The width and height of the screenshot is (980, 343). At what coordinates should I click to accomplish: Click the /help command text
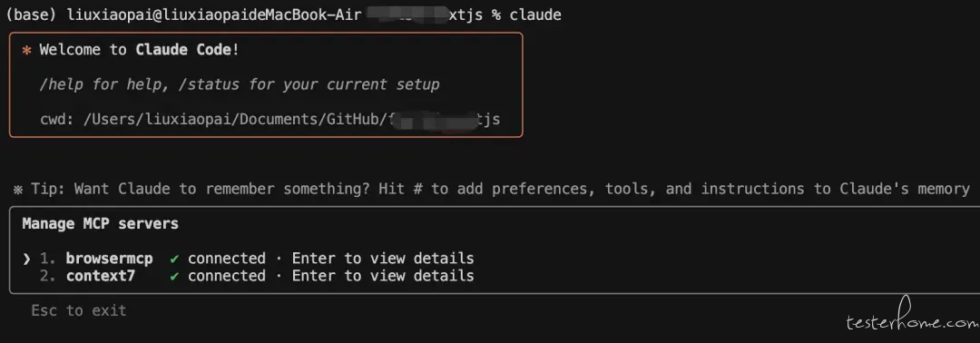click(x=62, y=84)
